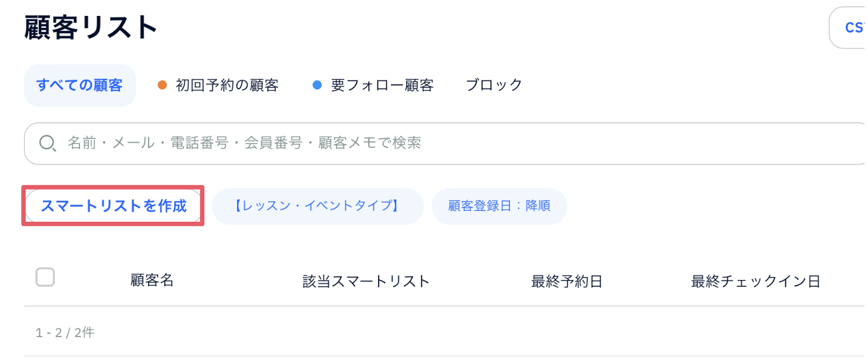Viewport: 868px width, 360px height.
Task: Tick the select-all checkbox in the table header
Action: tap(45, 277)
